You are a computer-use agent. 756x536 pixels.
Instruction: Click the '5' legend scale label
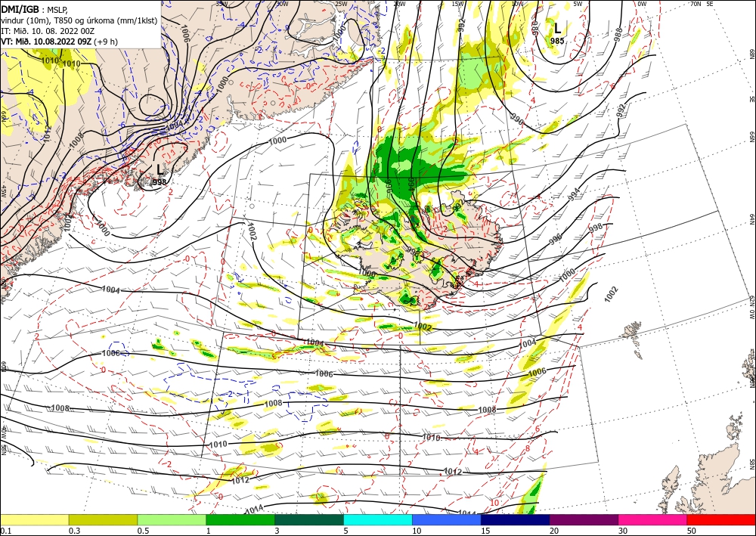[x=346, y=531]
